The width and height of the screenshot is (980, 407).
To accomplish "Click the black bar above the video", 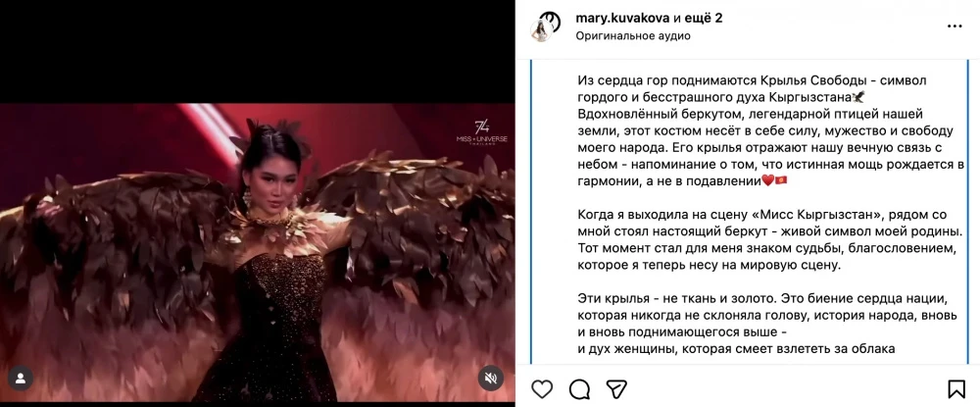I will point(258,51).
